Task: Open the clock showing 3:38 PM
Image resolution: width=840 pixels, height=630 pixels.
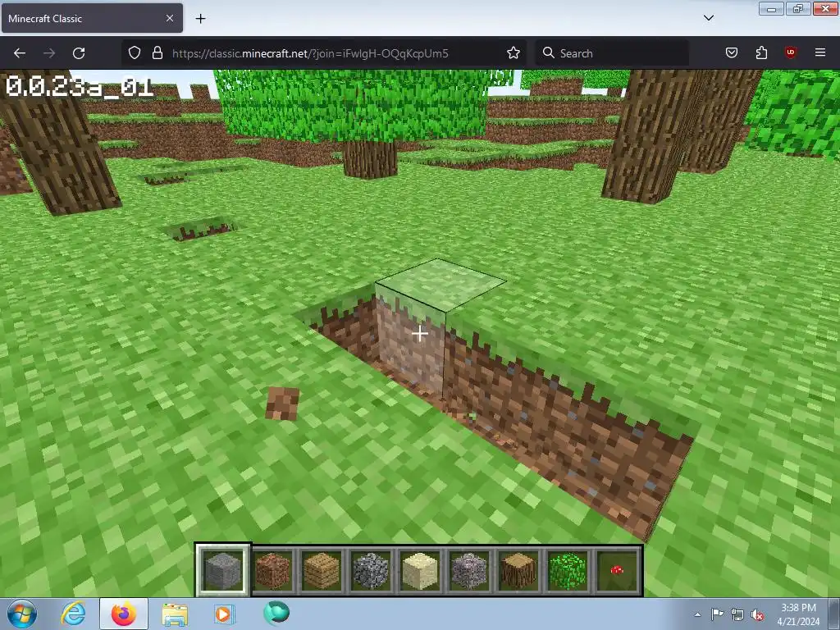Action: [798, 614]
